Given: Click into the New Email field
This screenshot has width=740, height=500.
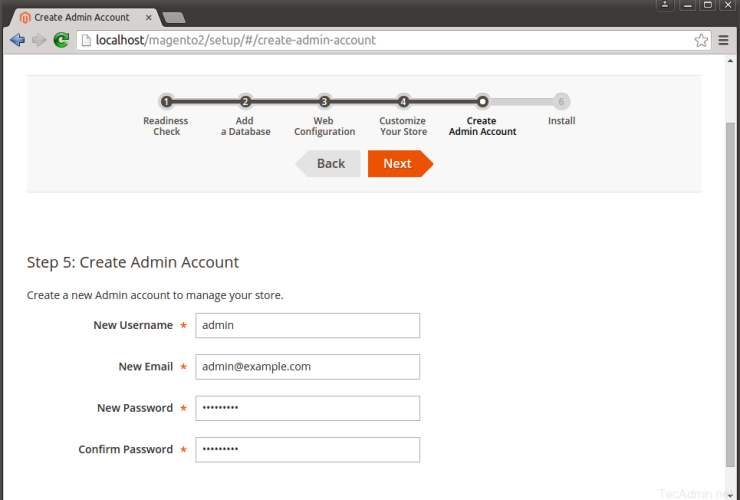Looking at the screenshot, I should coord(307,367).
